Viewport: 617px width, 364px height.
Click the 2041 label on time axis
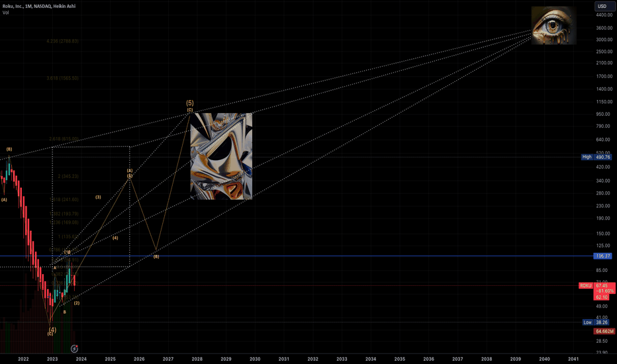(573, 359)
